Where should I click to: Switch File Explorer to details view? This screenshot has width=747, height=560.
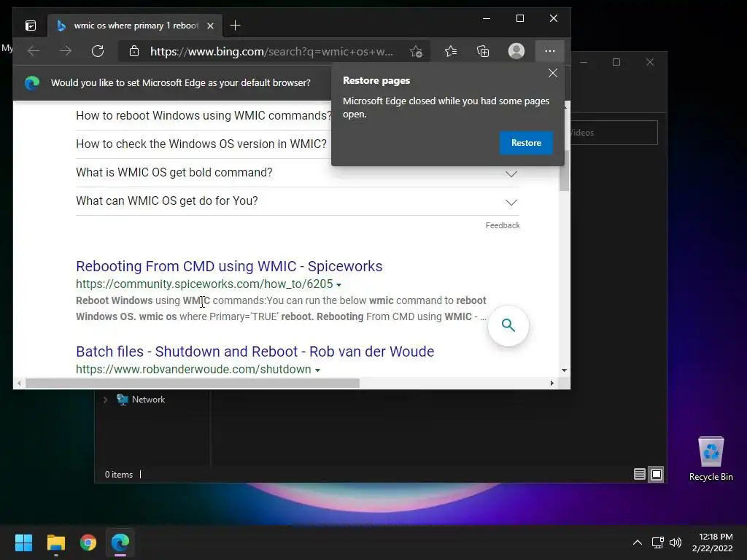[x=639, y=474]
